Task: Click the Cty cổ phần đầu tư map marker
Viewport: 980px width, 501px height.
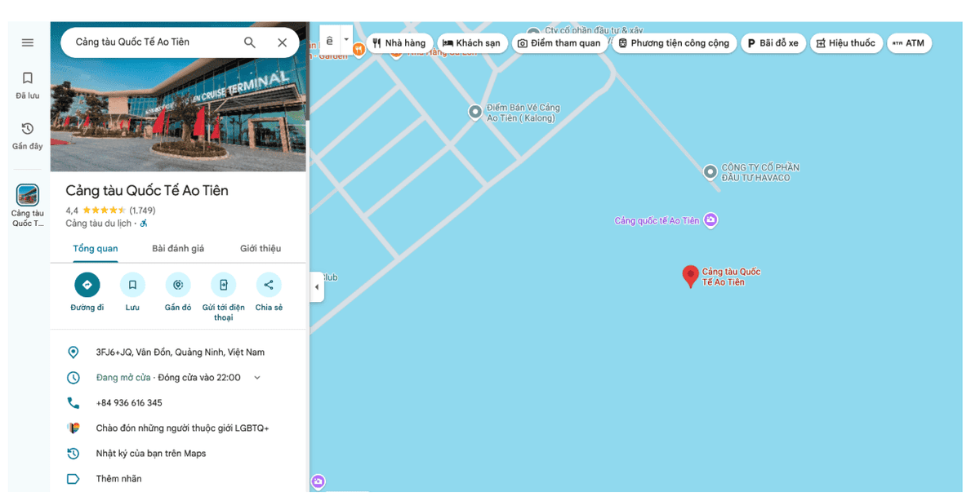Action: [x=533, y=33]
